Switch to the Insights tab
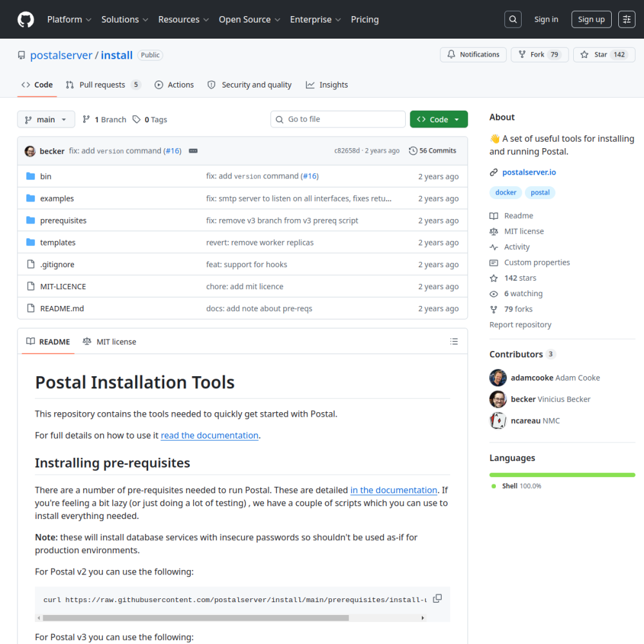Viewport: 644px width, 644px height. (x=327, y=84)
